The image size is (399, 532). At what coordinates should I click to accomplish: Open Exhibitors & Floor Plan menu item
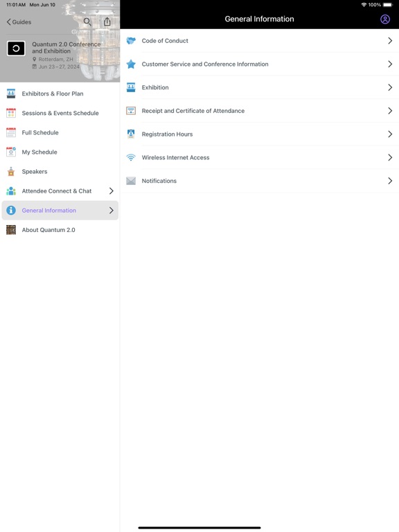pyautogui.click(x=60, y=94)
